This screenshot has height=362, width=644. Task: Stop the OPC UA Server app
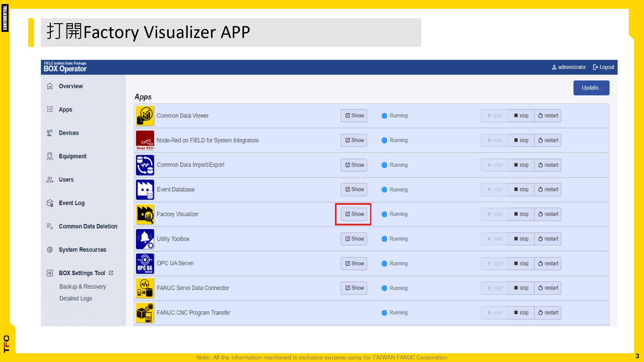tap(521, 264)
